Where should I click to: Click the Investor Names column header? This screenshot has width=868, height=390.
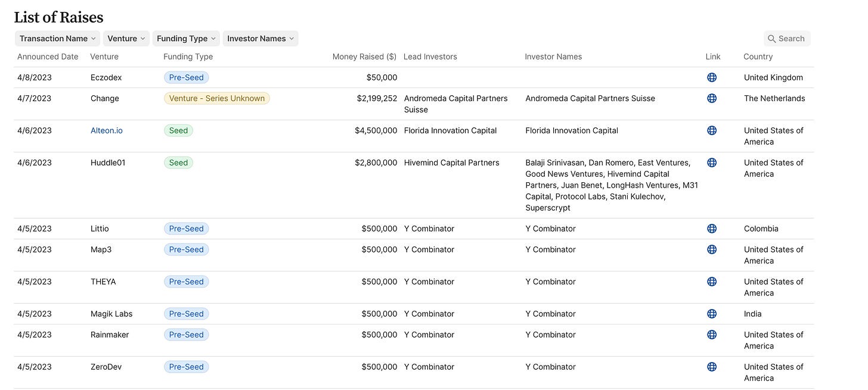[553, 57]
